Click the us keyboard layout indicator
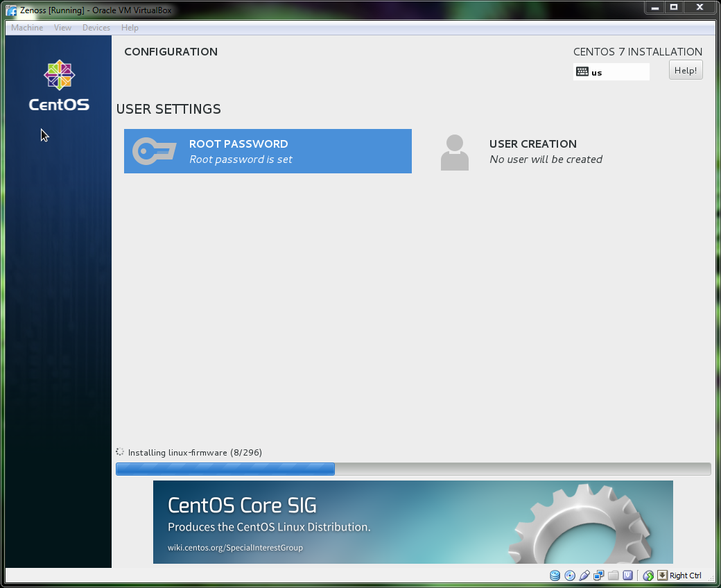 point(611,72)
